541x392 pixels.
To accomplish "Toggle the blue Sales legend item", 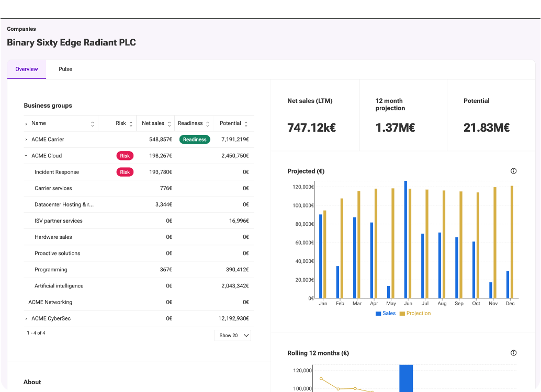I will pos(386,314).
